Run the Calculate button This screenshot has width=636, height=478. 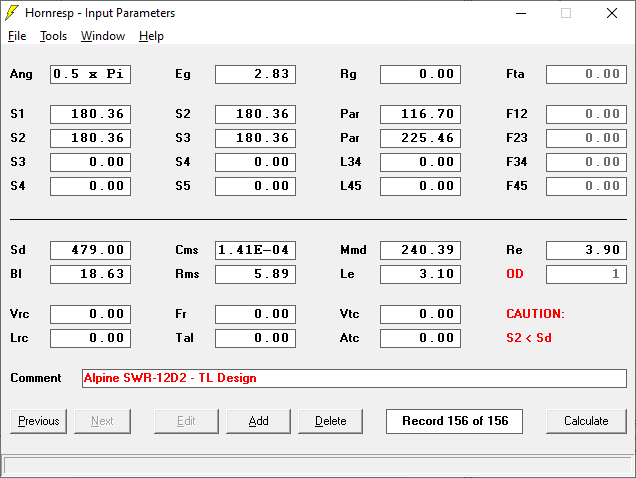coord(586,421)
